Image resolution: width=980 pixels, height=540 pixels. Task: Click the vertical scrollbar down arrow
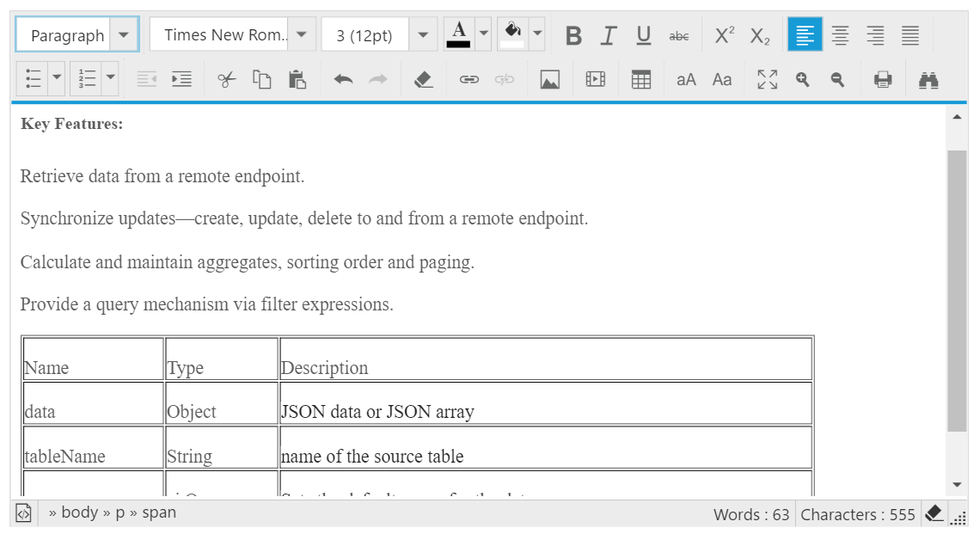coord(957,485)
